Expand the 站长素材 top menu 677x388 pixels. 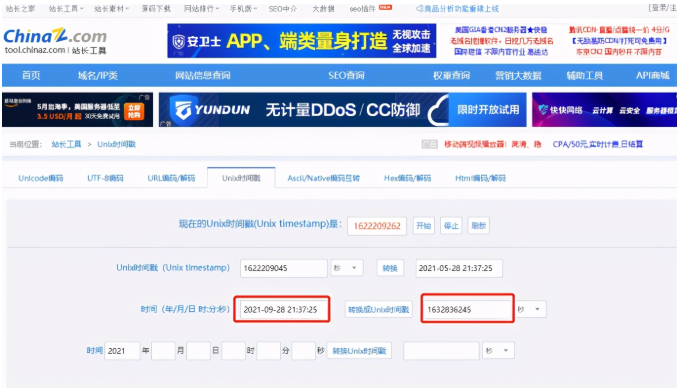coord(111,9)
